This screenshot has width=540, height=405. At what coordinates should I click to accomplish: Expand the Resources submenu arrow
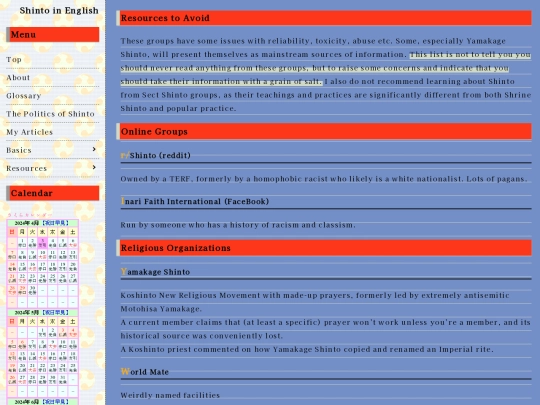point(94,167)
